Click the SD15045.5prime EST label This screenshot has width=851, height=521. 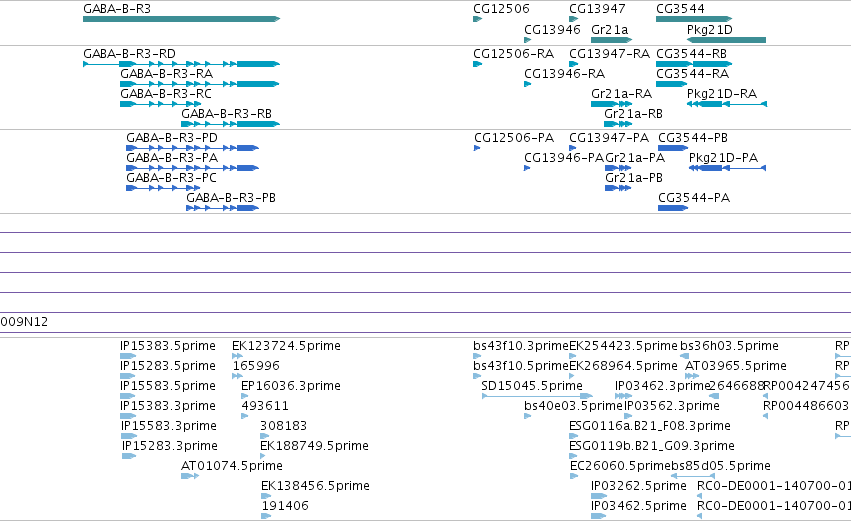pos(532,386)
